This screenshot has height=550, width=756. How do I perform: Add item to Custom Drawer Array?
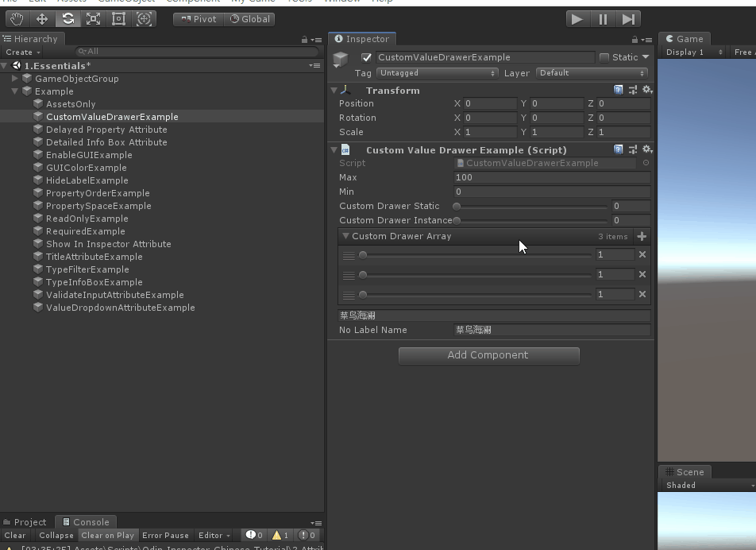[642, 236]
